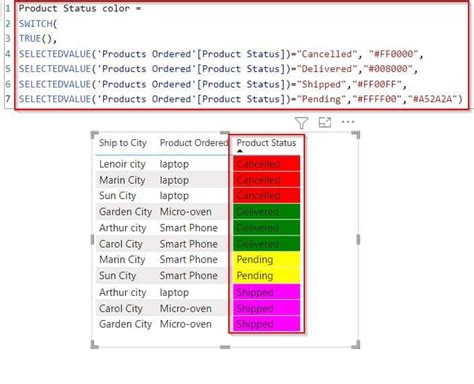Click sort arrow under Product Status header
Image resolution: width=474 pixels, height=384 pixels.
[x=240, y=151]
